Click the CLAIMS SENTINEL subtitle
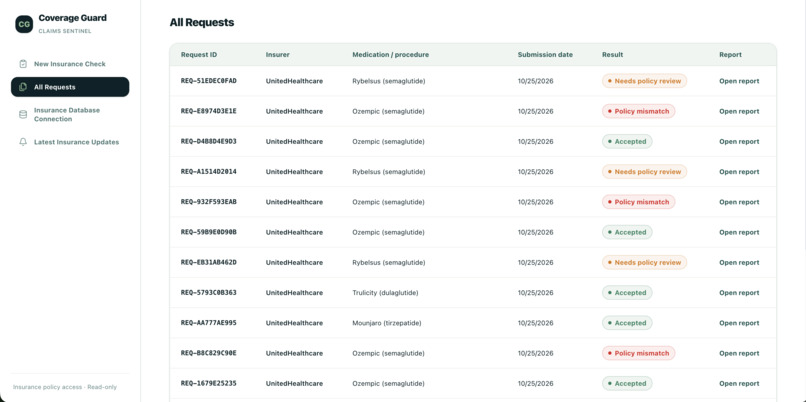 pos(65,31)
